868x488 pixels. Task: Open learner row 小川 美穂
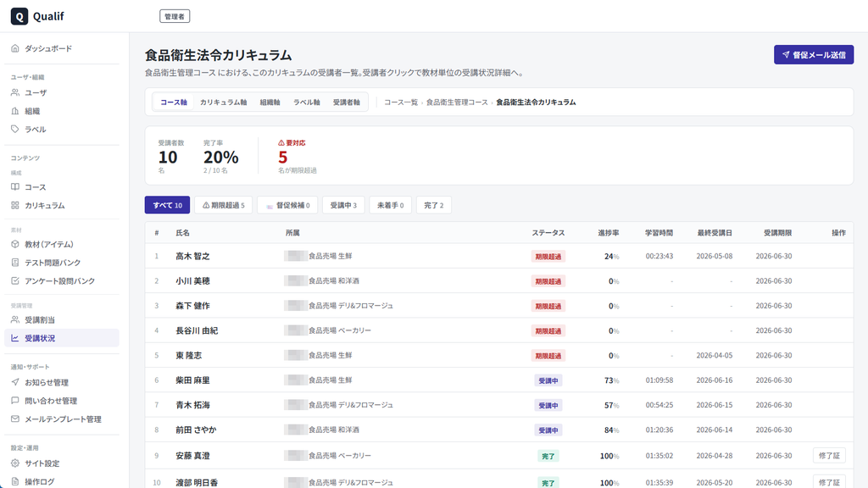[498, 281]
